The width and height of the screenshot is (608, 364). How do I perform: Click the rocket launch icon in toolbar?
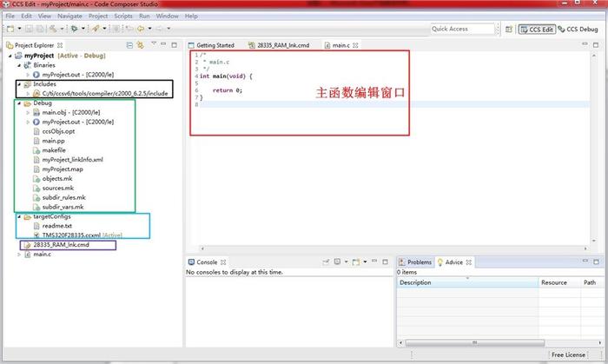tap(96, 29)
